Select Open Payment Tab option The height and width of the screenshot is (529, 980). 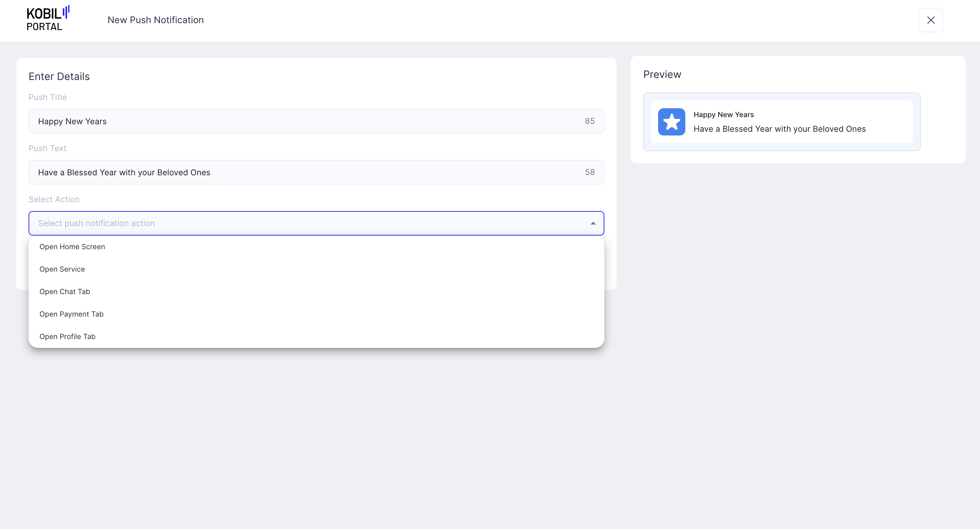pyautogui.click(x=71, y=314)
